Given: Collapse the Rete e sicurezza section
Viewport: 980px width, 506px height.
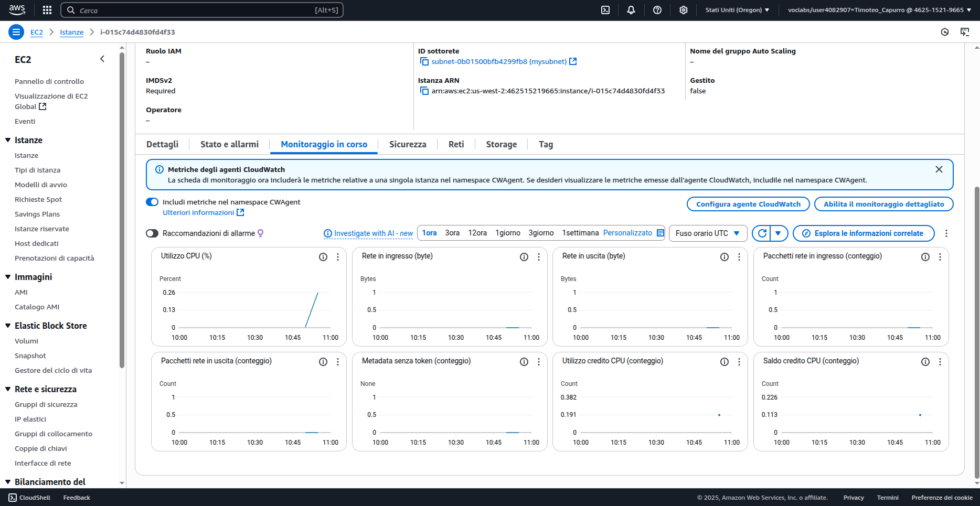Looking at the screenshot, I should pyautogui.click(x=8, y=389).
